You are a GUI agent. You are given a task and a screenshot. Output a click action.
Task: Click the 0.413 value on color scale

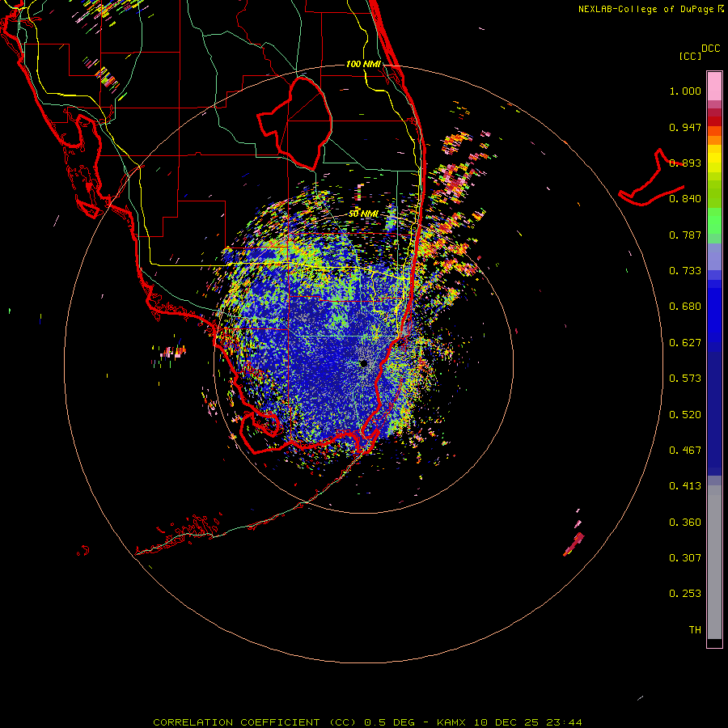click(685, 486)
